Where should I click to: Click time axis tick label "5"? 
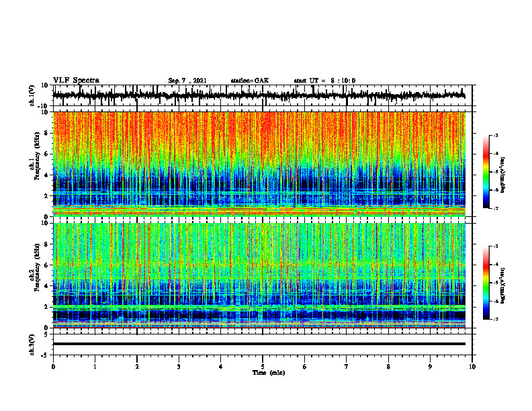263,366
